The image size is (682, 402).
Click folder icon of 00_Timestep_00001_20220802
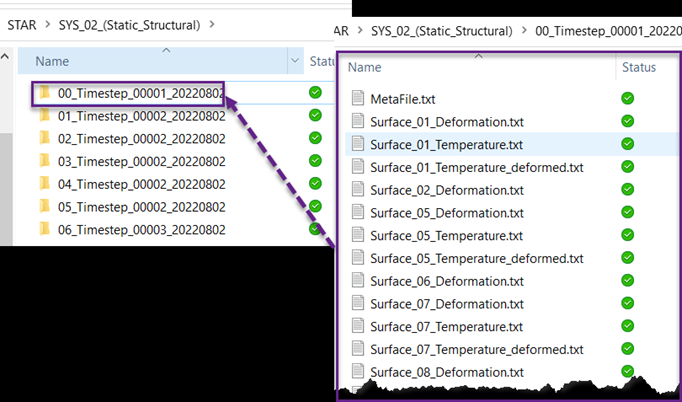point(45,93)
